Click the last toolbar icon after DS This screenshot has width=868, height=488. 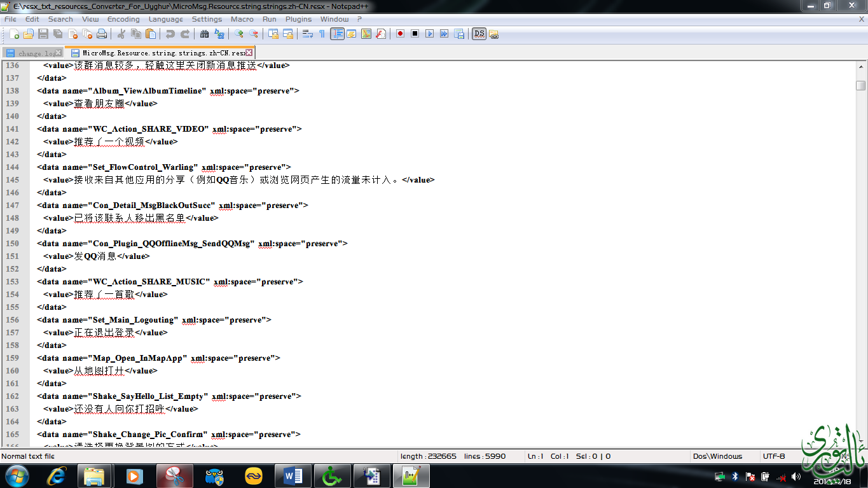[x=494, y=34]
